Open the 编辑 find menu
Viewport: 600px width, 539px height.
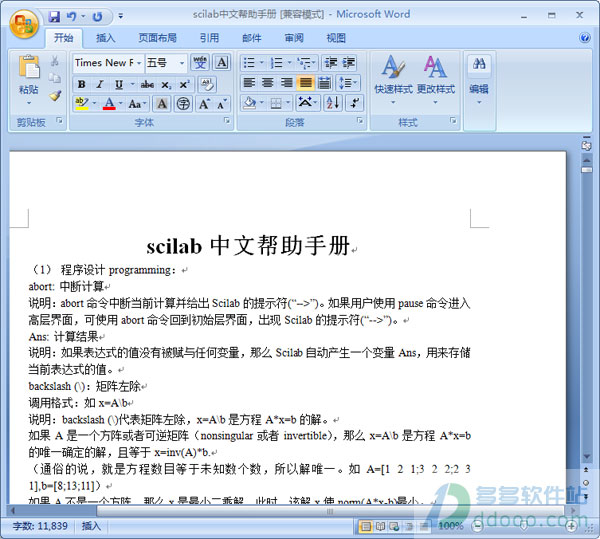coord(479,80)
